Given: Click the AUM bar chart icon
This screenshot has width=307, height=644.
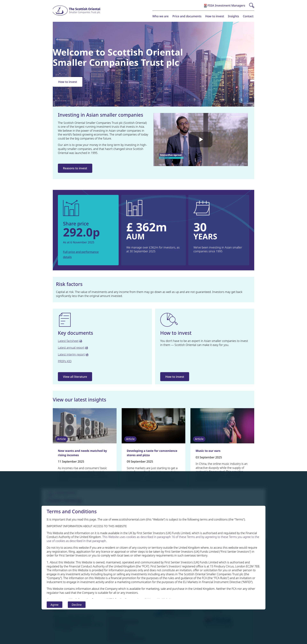Looking at the screenshot, I should [x=134, y=208].
